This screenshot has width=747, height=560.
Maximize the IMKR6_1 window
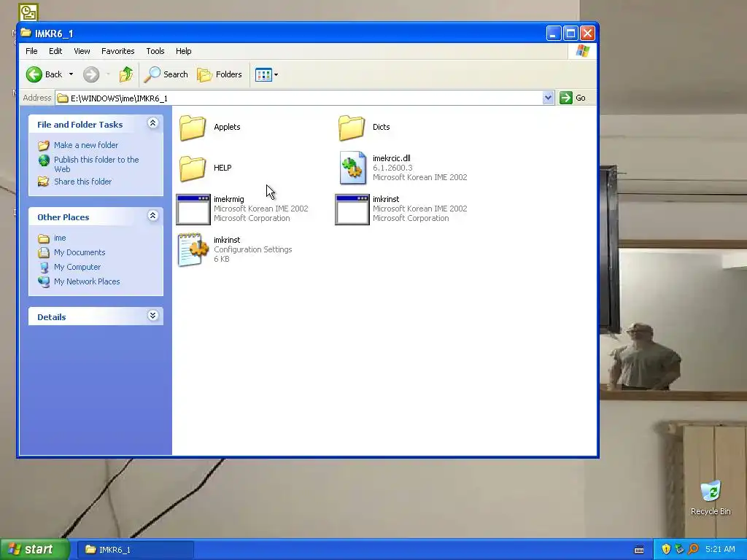click(x=570, y=34)
